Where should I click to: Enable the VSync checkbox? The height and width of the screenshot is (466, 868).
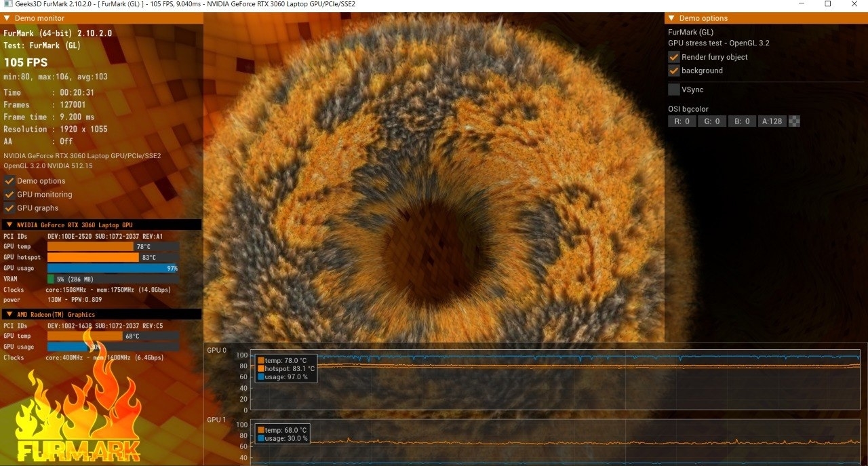click(673, 90)
